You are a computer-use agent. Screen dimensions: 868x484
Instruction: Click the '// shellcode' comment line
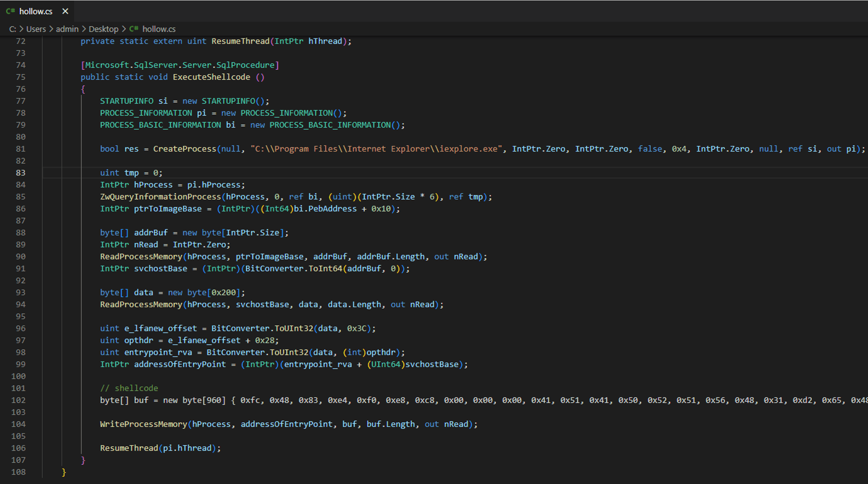[129, 388]
